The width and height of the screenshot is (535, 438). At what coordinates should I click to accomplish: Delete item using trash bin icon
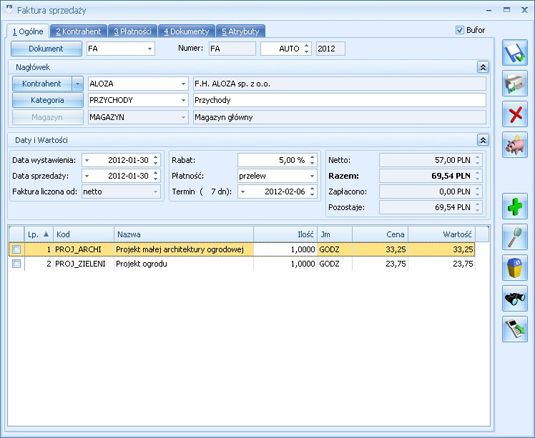(x=515, y=268)
